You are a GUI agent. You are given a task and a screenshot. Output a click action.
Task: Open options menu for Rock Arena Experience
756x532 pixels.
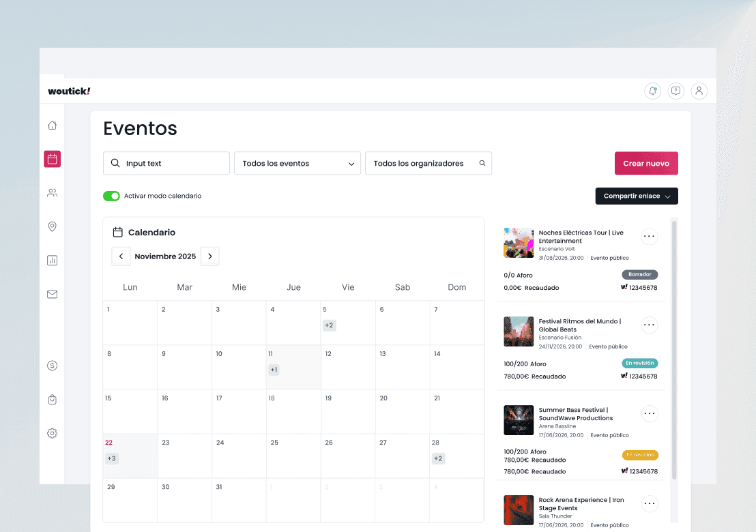(x=650, y=503)
